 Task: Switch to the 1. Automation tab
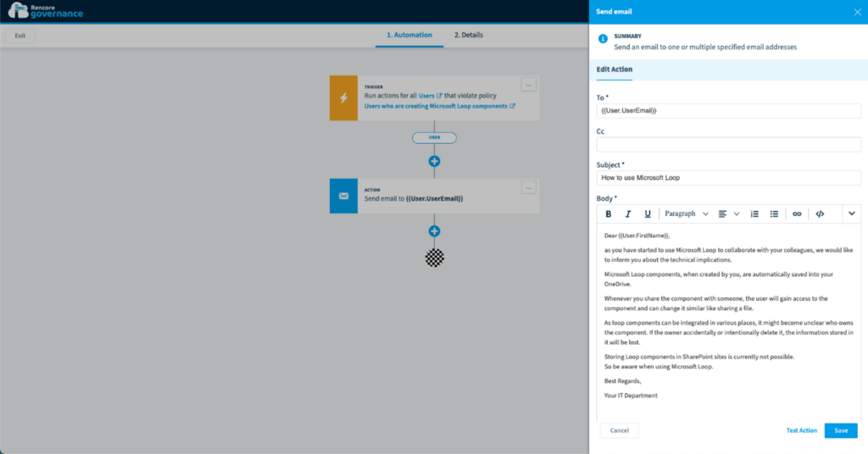click(409, 35)
